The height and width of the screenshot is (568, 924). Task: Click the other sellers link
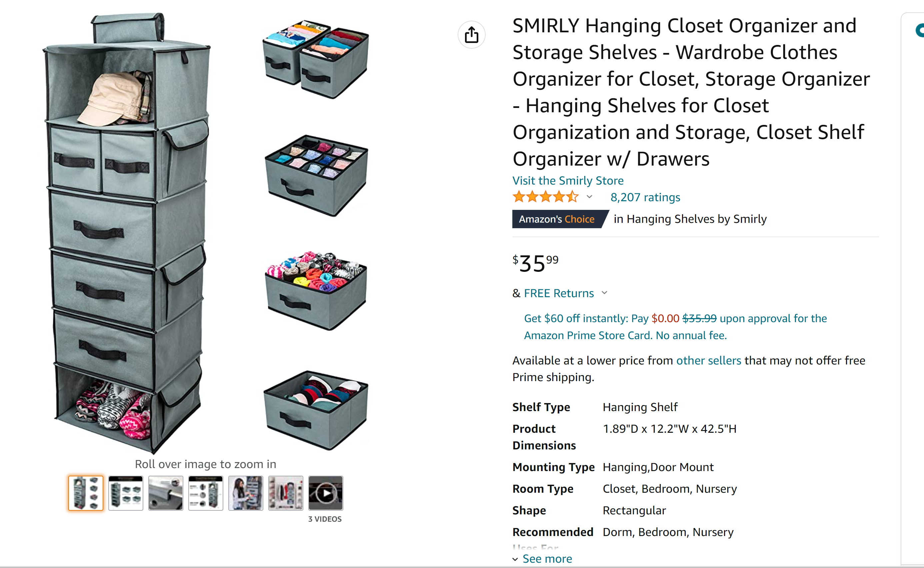tap(708, 360)
